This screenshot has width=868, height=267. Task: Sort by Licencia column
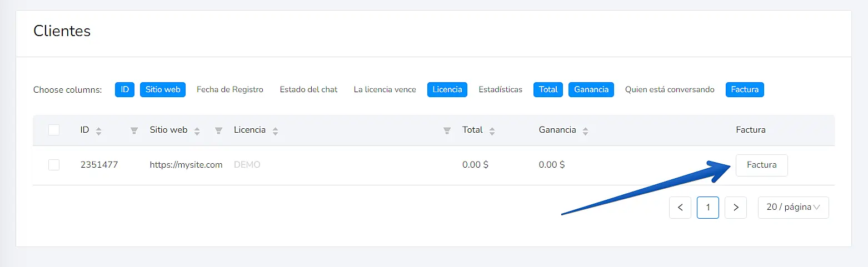[x=275, y=131]
